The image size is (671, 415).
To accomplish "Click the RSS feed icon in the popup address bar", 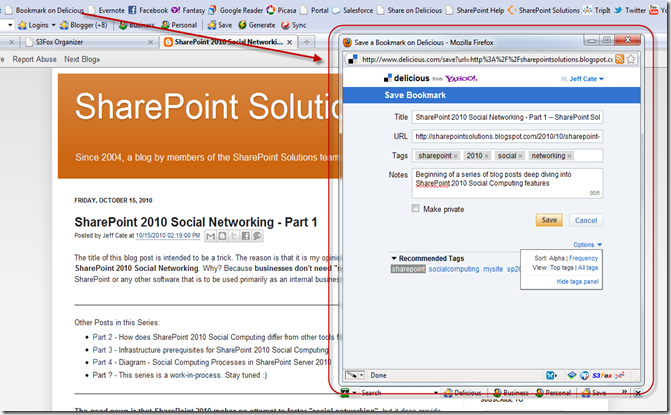I will (620, 60).
